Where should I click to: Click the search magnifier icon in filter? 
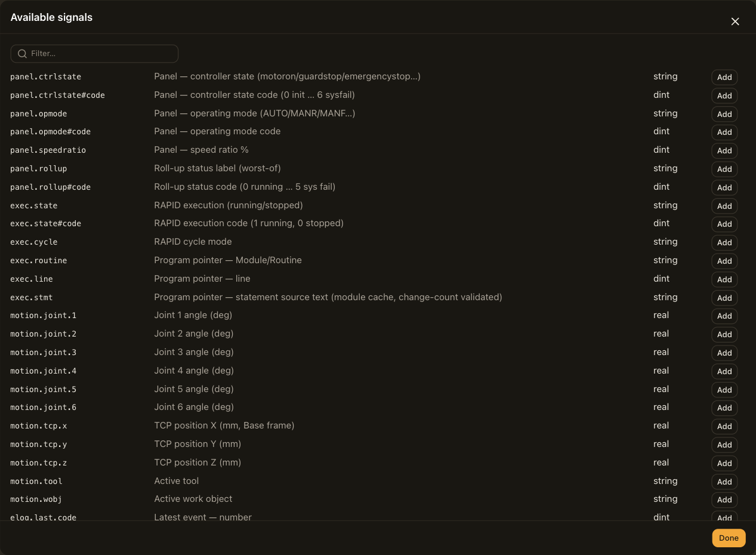(22, 54)
